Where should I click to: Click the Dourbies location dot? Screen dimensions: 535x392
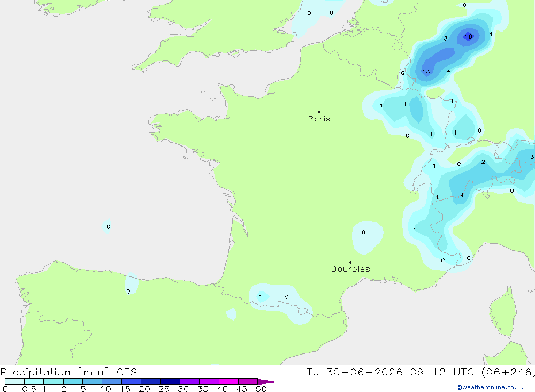[x=350, y=262]
